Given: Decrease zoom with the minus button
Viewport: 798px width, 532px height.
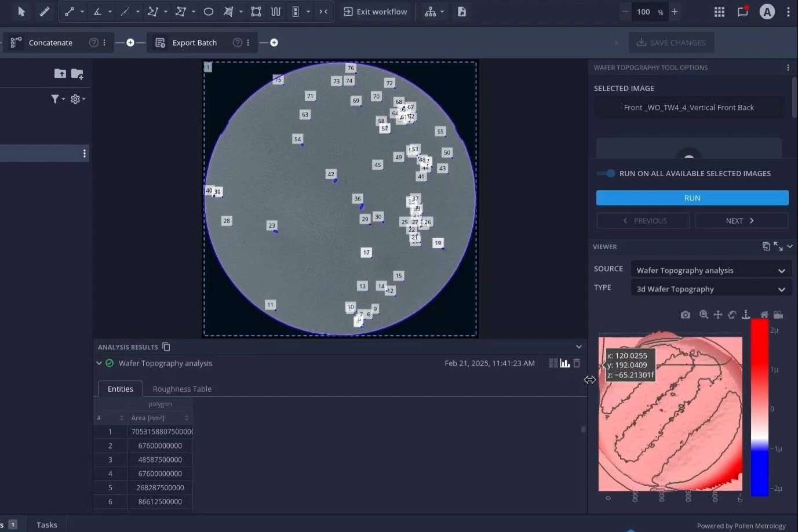Looking at the screenshot, I should click(625, 12).
